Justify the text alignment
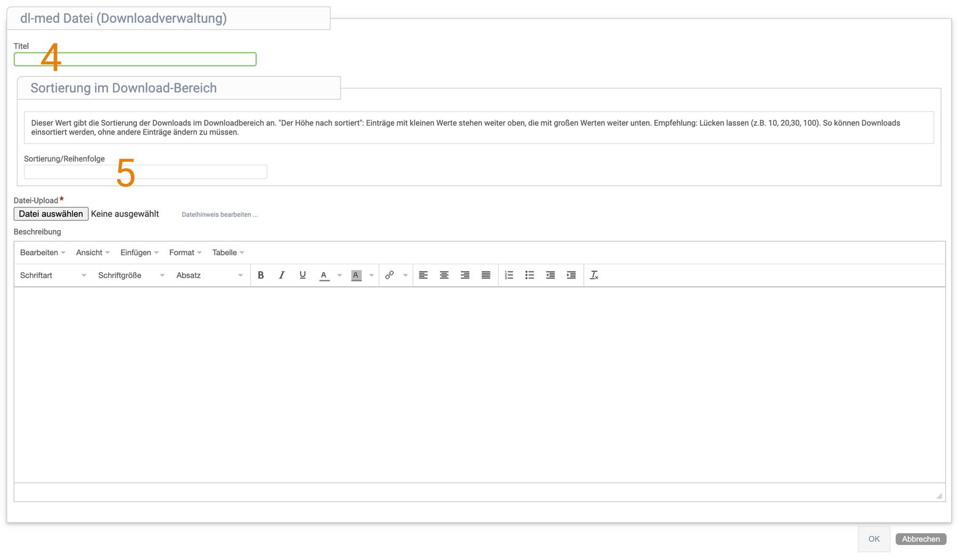Image resolution: width=959 pixels, height=560 pixels. (486, 275)
